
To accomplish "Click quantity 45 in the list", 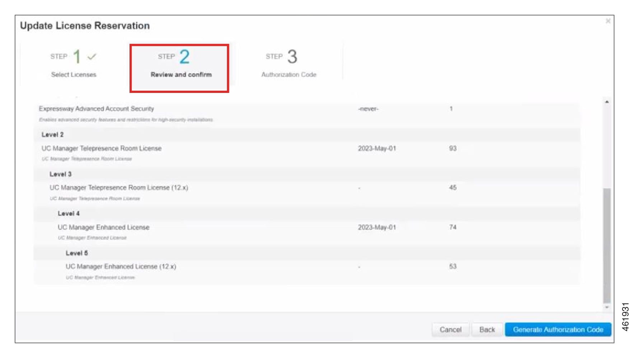I will point(453,188).
